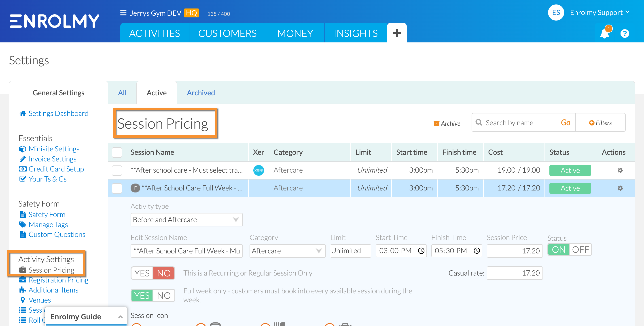Open actions gear for After school care row
The height and width of the screenshot is (326, 644).
620,170
